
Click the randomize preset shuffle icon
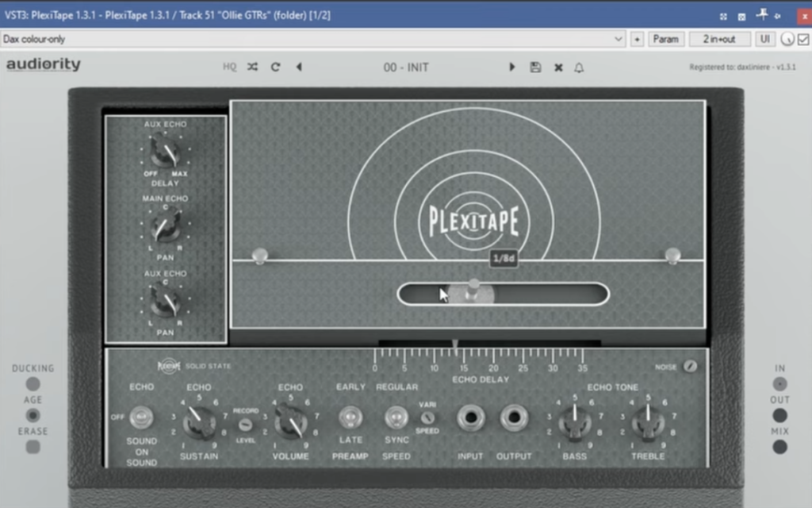coord(252,67)
